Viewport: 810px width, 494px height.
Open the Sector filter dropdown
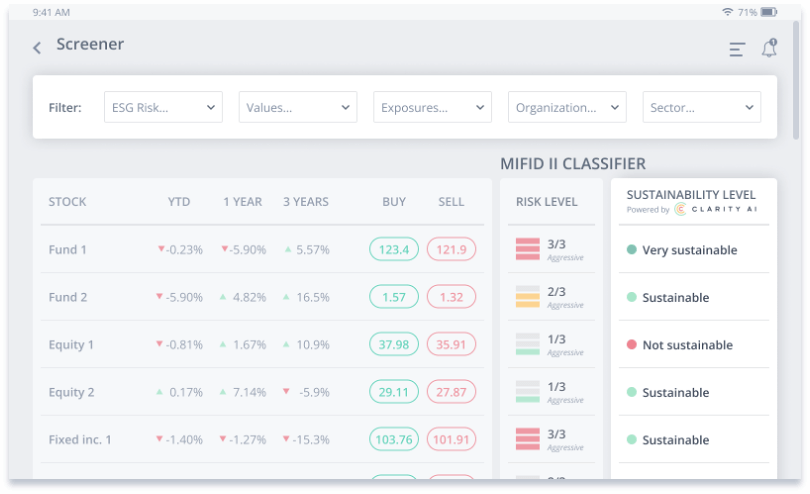pyautogui.click(x=701, y=107)
